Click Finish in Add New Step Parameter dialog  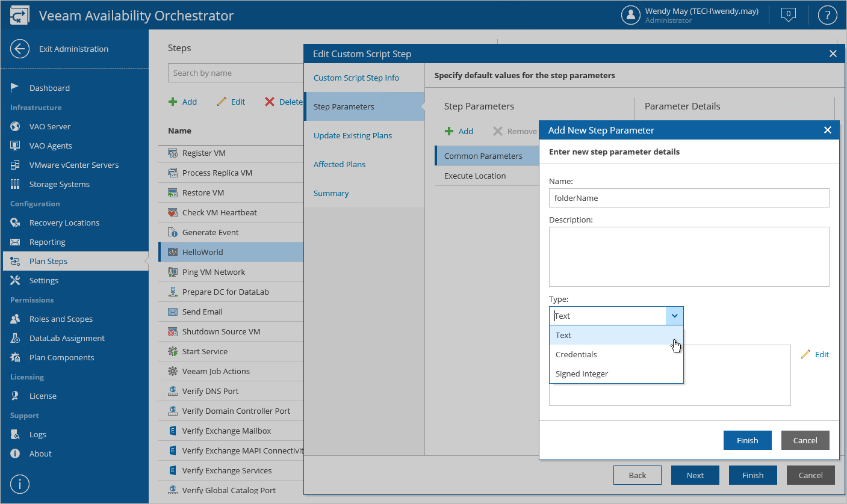tap(747, 440)
